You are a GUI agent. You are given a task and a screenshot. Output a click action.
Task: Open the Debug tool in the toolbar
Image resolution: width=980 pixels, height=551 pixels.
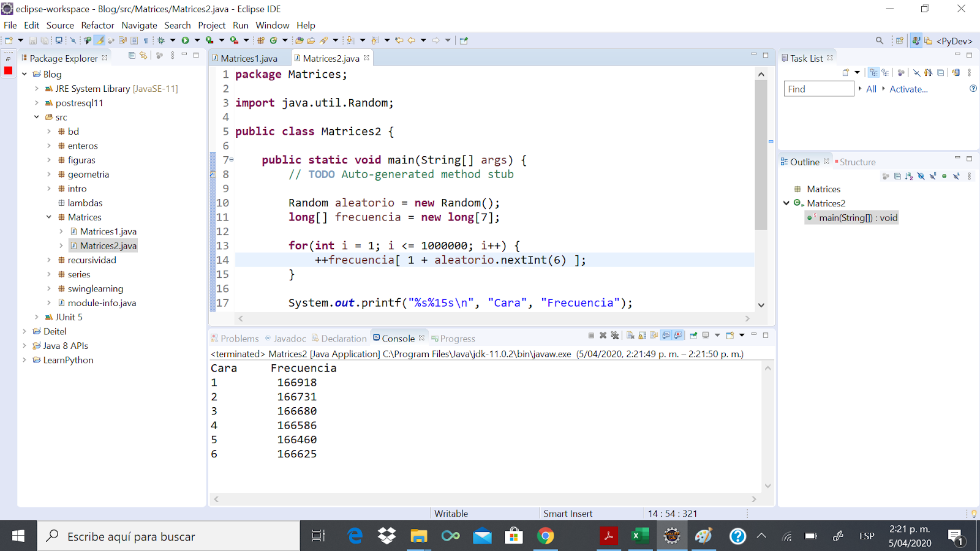coord(160,40)
